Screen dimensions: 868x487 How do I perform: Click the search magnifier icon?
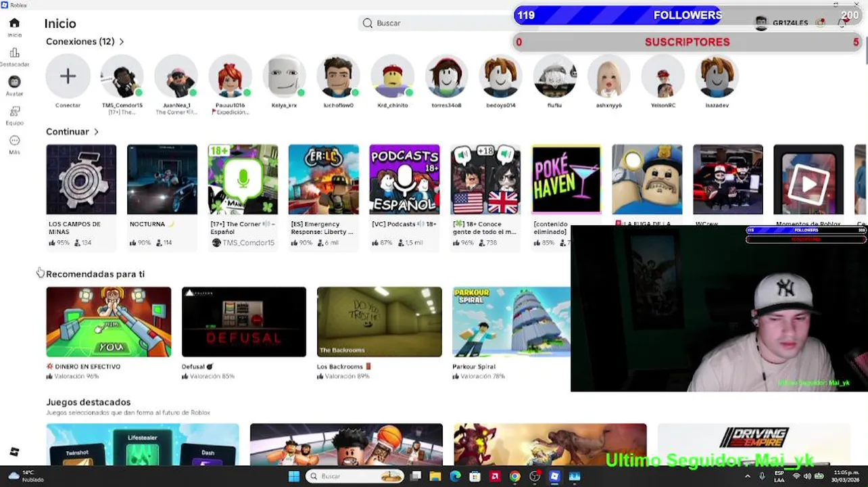tap(368, 23)
